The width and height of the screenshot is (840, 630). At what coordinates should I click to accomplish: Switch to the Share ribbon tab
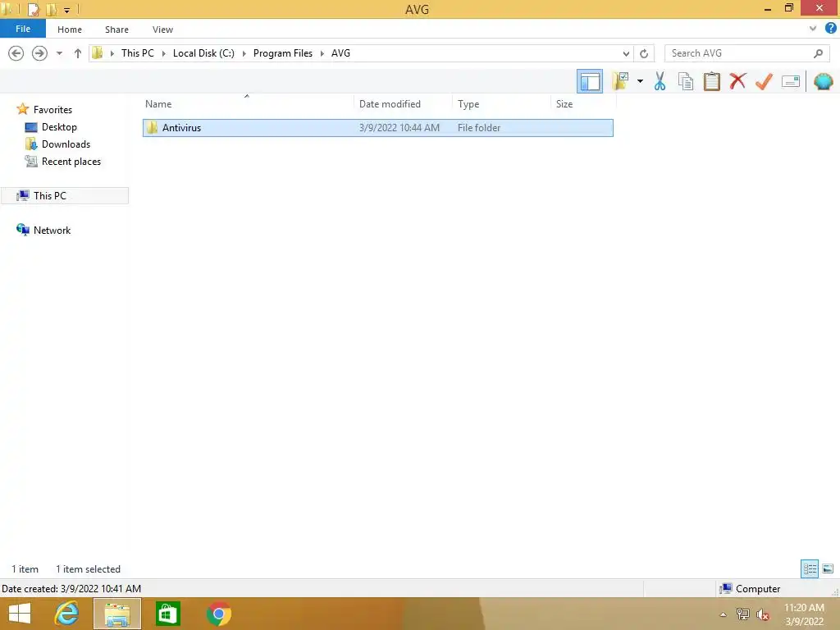click(116, 30)
